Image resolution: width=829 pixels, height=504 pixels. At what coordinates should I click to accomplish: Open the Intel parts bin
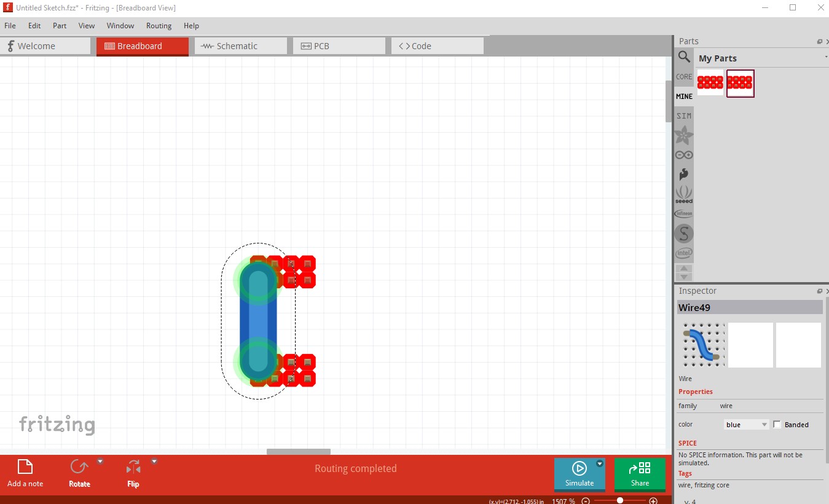684,253
